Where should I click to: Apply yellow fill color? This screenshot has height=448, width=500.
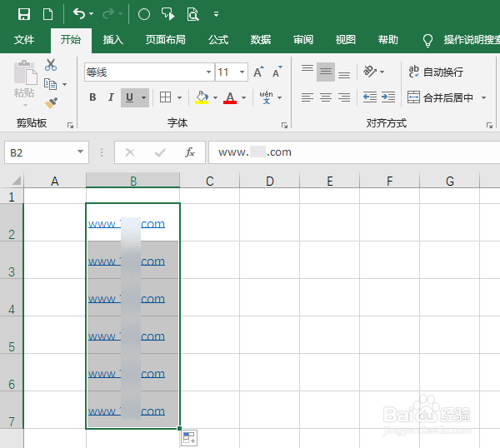(202, 97)
